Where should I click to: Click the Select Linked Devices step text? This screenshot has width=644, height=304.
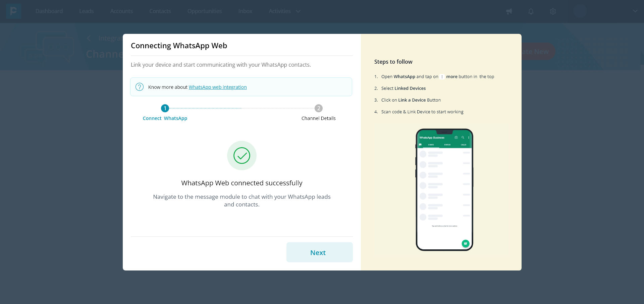coord(404,88)
